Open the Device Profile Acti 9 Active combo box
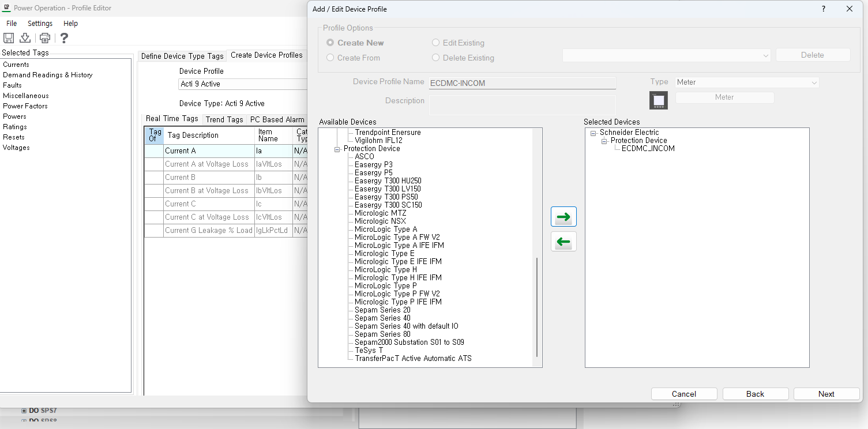The width and height of the screenshot is (868, 429). (243, 84)
